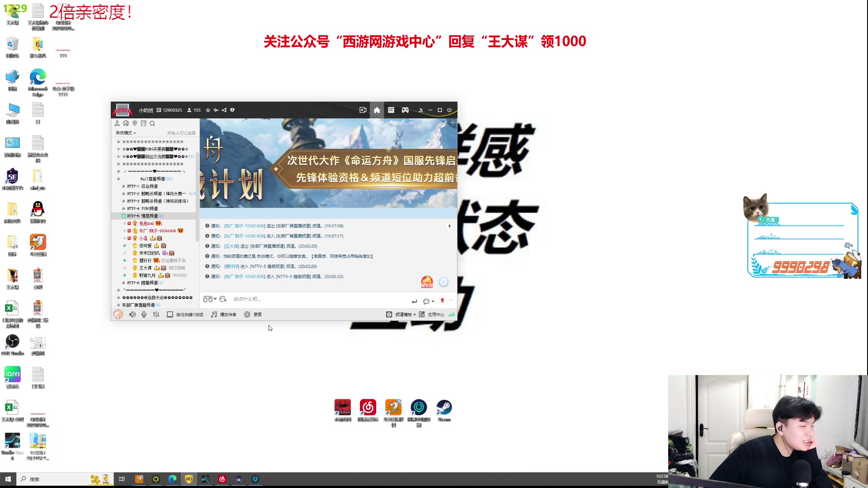Image resolution: width=868 pixels, height=488 pixels.
Task: Click the plus button on banner corner
Action: pos(453,122)
